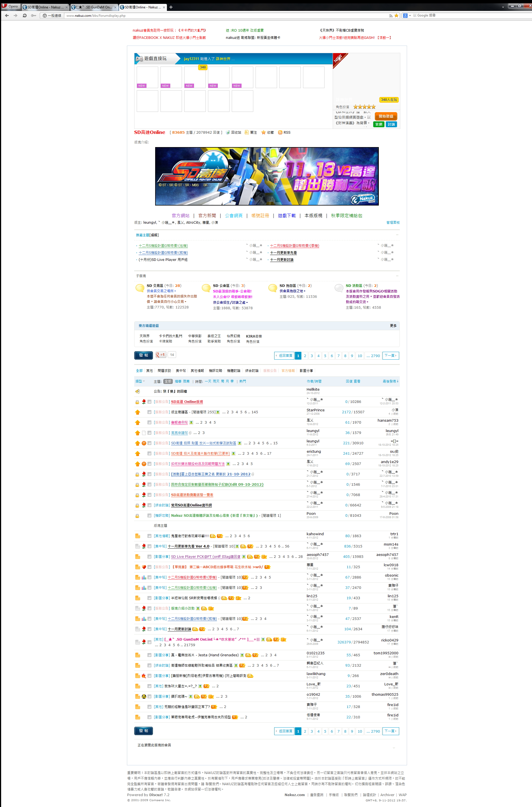Tick checkbox for 單眼佬專用老虎 thread
The width and height of the screenshot is (532, 807).
tap(149, 717)
